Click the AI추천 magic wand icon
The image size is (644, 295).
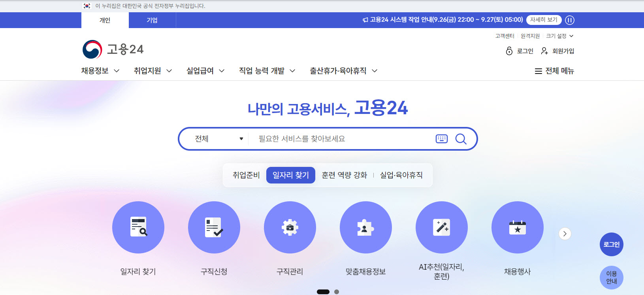pyautogui.click(x=442, y=227)
